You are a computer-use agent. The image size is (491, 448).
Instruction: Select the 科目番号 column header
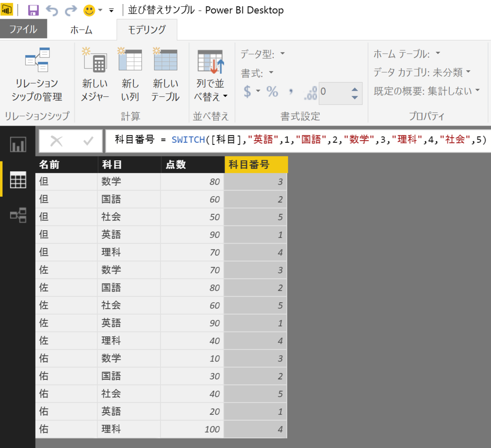coord(256,165)
